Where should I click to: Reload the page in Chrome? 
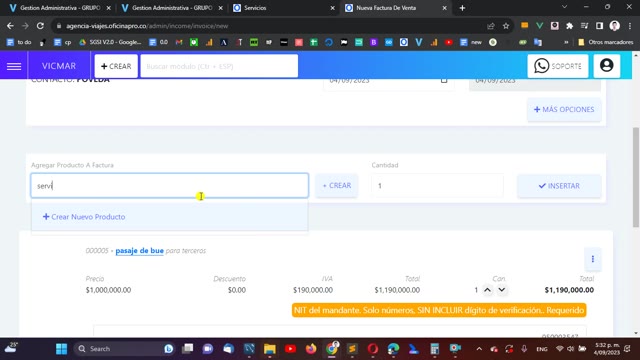click(40, 26)
